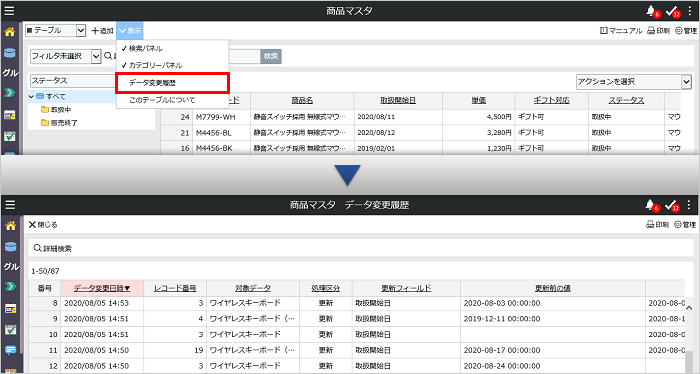
Task: Open calendar icon in upper window sidebar
Action: point(10,115)
